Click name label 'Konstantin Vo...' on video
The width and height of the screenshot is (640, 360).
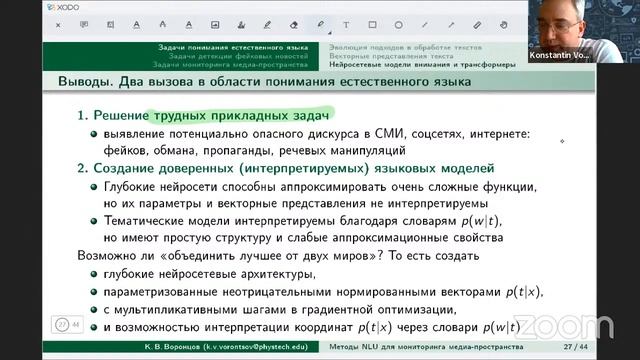(560, 55)
